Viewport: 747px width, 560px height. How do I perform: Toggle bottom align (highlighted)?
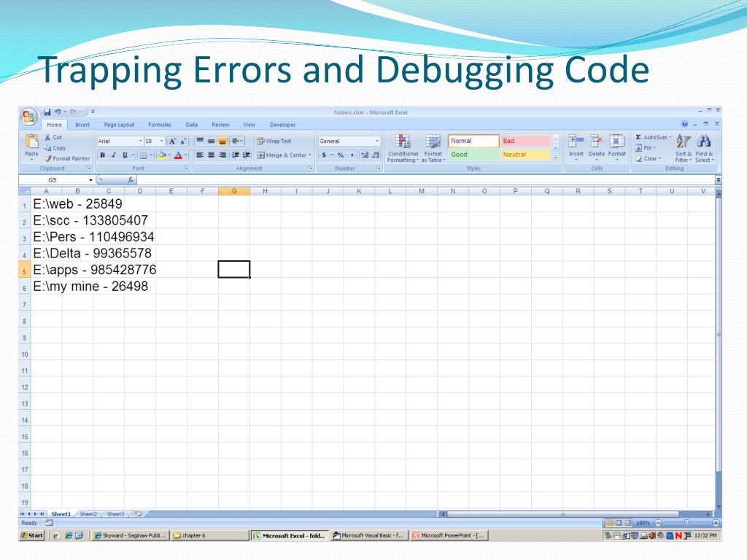pyautogui.click(x=222, y=141)
